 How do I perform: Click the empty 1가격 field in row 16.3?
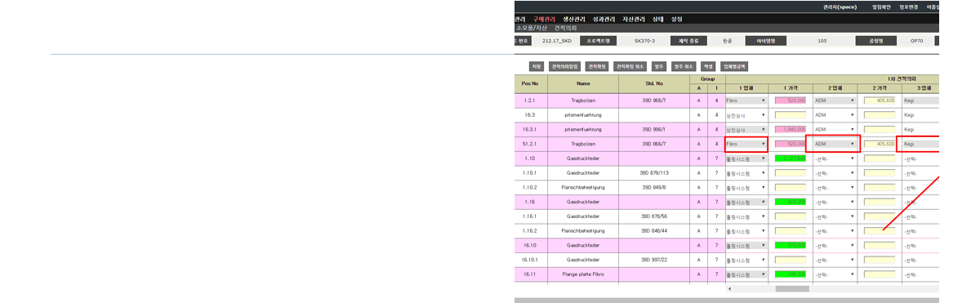[x=791, y=114]
